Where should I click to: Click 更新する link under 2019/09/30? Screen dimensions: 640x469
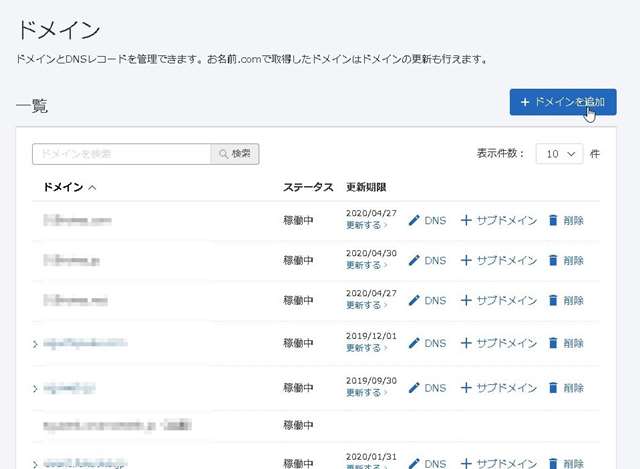[x=365, y=393]
